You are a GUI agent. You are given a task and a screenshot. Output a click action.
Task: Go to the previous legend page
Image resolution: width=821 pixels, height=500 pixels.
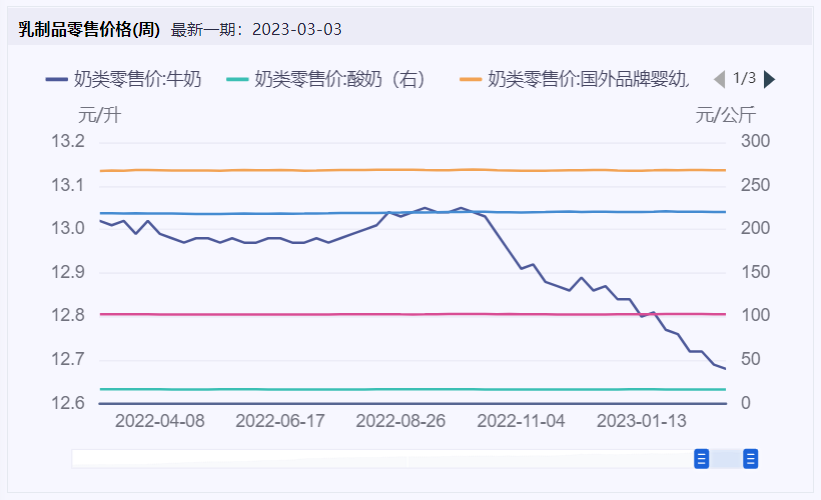(719, 79)
